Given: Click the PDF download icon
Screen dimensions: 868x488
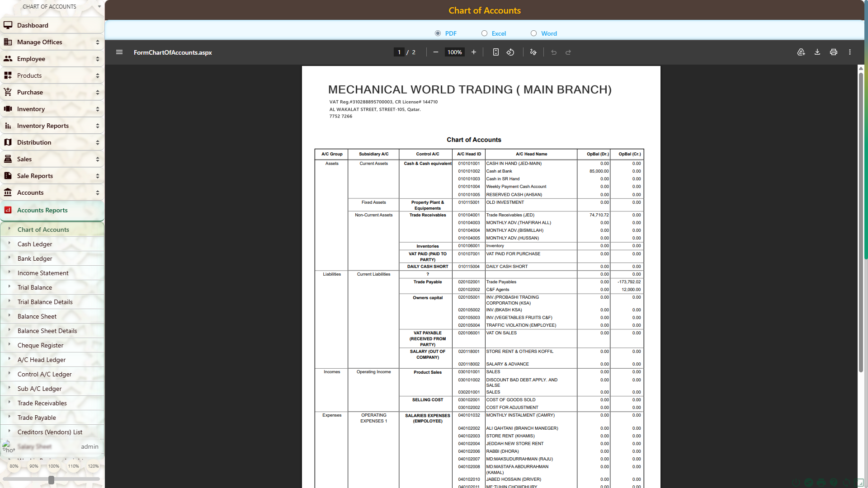Looking at the screenshot, I should [x=817, y=52].
